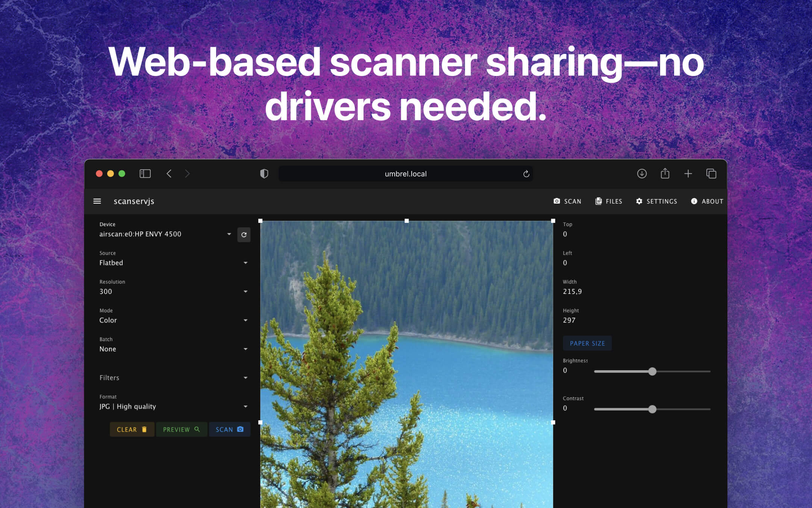Click inside the browser address bar
Viewport: 812px width, 508px height.
click(405, 173)
